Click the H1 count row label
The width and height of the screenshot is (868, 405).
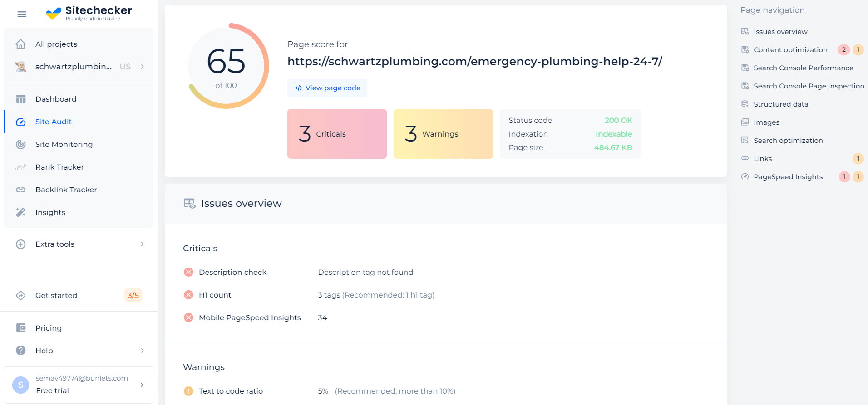pyautogui.click(x=215, y=295)
